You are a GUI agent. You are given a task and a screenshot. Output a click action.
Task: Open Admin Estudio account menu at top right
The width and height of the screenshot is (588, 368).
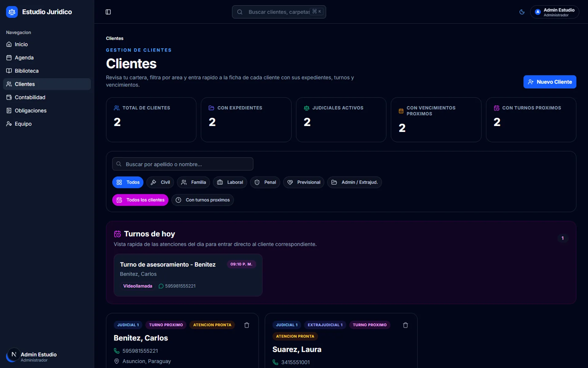[554, 12]
